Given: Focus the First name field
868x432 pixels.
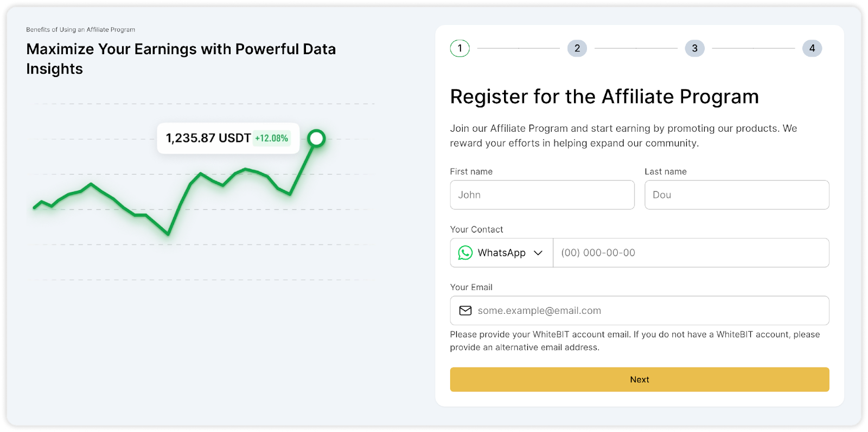Looking at the screenshot, I should click(542, 195).
